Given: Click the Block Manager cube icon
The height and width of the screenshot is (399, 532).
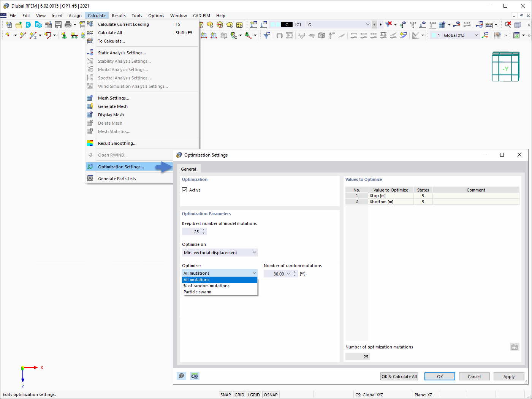Looking at the screenshot, I should (x=38, y=25).
